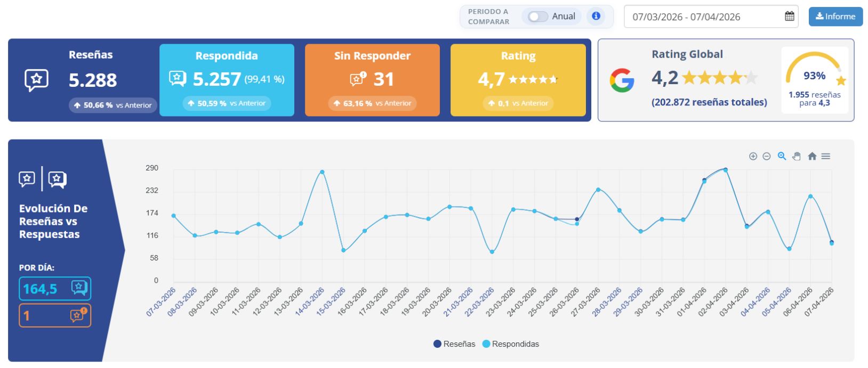868x368 pixels.
Task: Click the chart zoom in plus icon
Action: tap(753, 156)
